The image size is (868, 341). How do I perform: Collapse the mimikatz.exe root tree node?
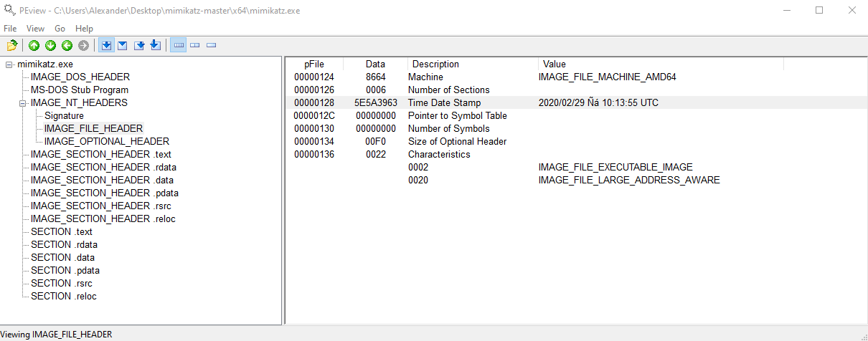coord(9,64)
